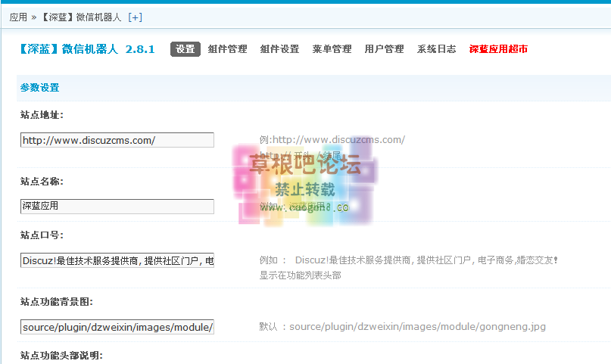
Task: Click the 站点名称: label
Action: pyautogui.click(x=42, y=182)
